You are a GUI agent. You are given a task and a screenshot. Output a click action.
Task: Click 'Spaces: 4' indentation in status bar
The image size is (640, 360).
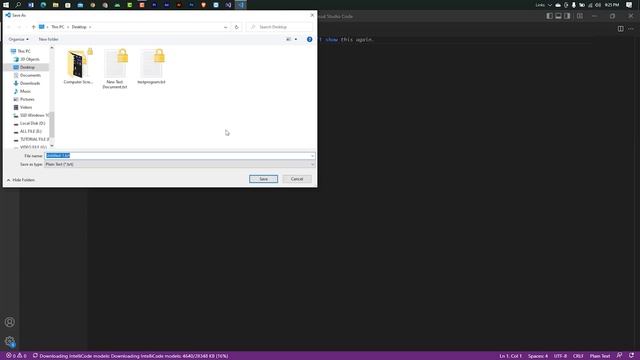click(x=538, y=356)
